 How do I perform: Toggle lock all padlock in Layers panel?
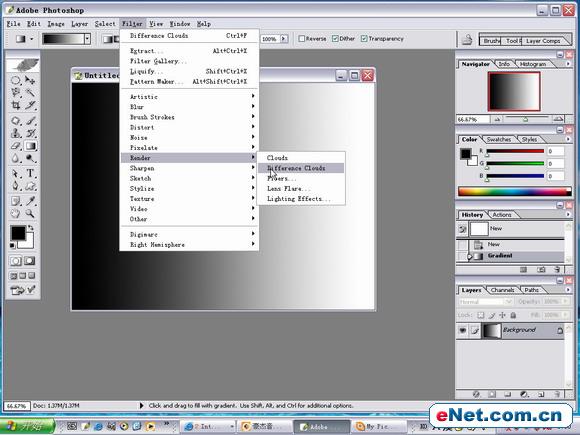pos(513,315)
